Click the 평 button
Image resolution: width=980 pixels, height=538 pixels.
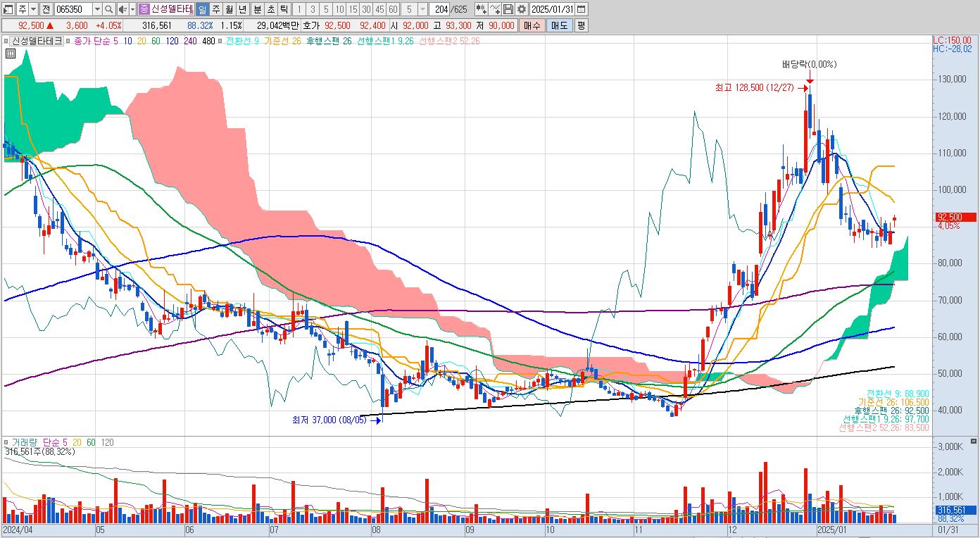click(x=581, y=25)
